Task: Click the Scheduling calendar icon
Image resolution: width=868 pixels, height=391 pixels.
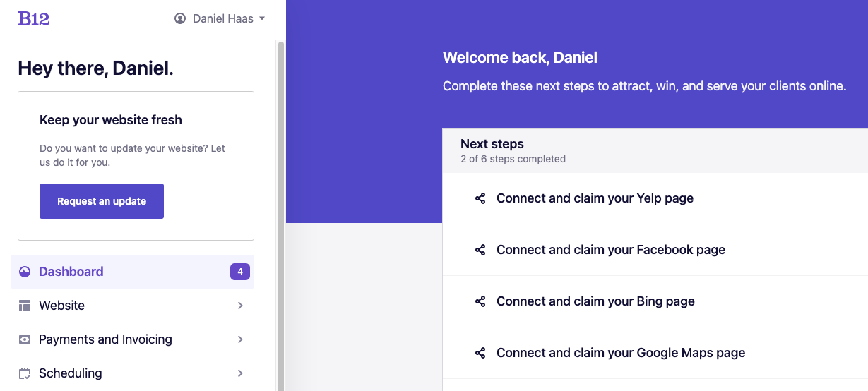Action: (x=25, y=373)
